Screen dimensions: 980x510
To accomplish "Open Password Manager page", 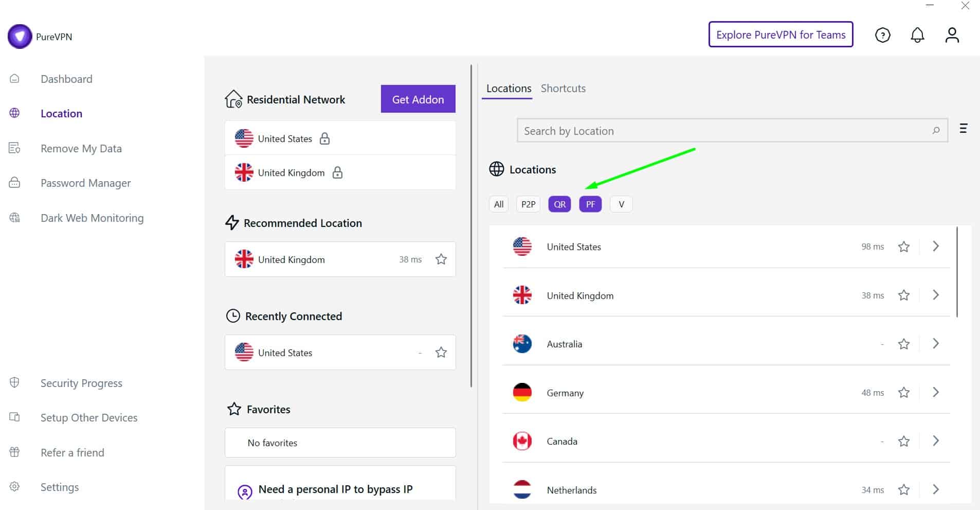I will pos(85,183).
